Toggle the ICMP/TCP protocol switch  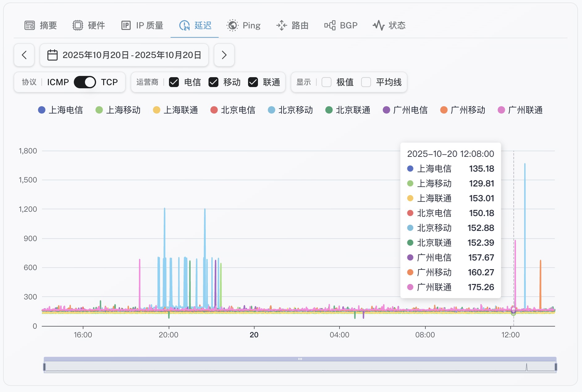[x=85, y=82]
